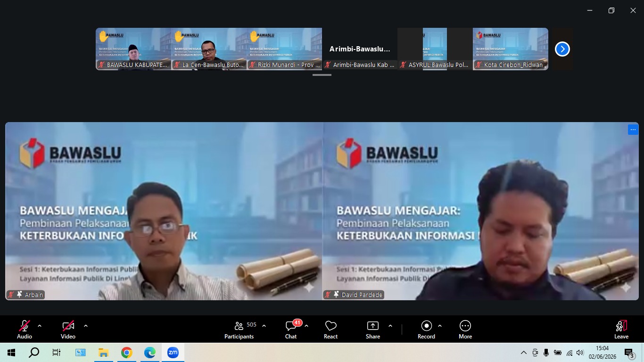Open the React menu
The image size is (644, 362).
click(330, 329)
